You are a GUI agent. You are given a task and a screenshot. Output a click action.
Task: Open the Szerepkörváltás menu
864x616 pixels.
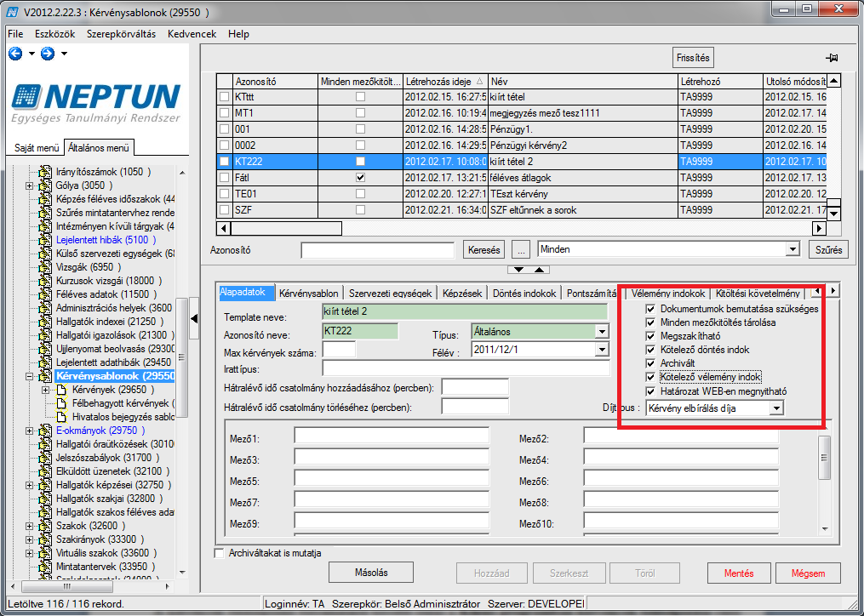[x=121, y=34]
